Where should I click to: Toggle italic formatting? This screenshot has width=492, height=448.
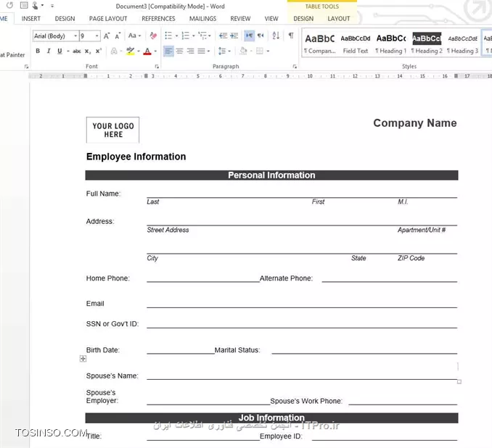click(49, 51)
